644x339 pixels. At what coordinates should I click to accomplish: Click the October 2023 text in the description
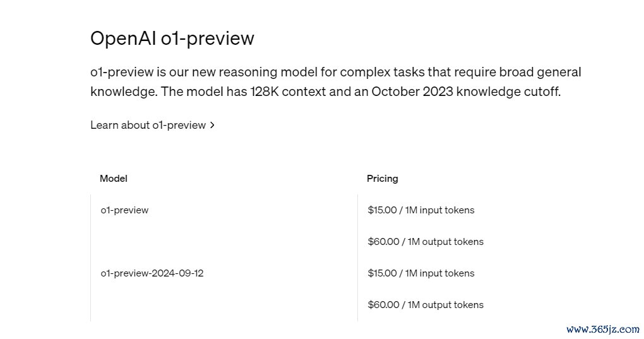point(412,91)
